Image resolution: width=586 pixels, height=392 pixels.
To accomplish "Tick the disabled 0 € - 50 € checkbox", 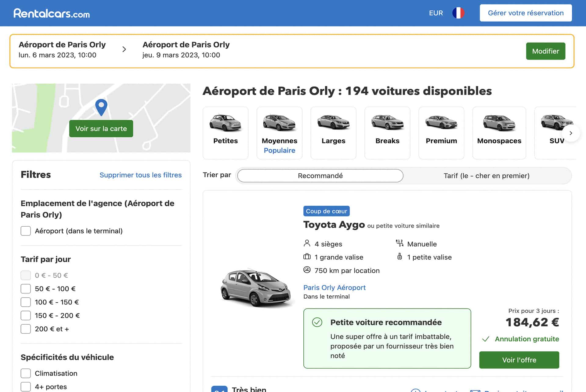I will [26, 275].
